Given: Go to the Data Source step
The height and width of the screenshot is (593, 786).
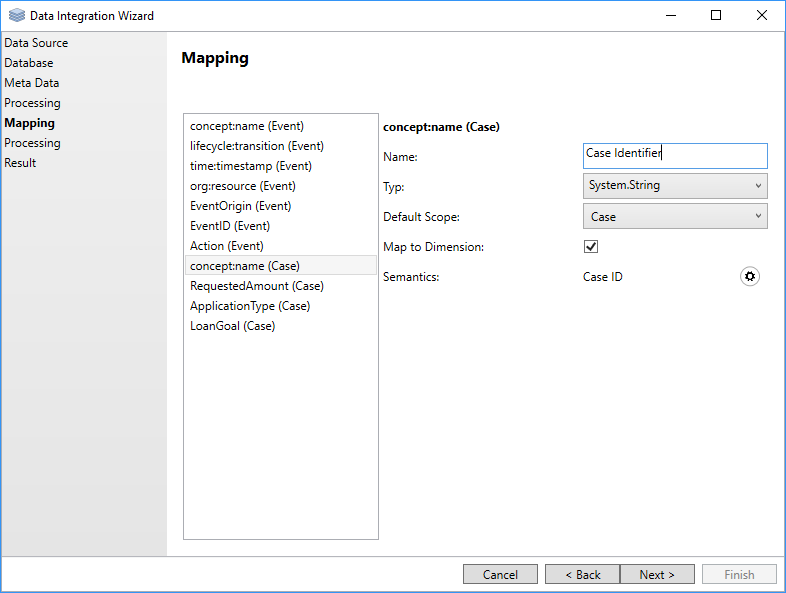Looking at the screenshot, I should 36,43.
